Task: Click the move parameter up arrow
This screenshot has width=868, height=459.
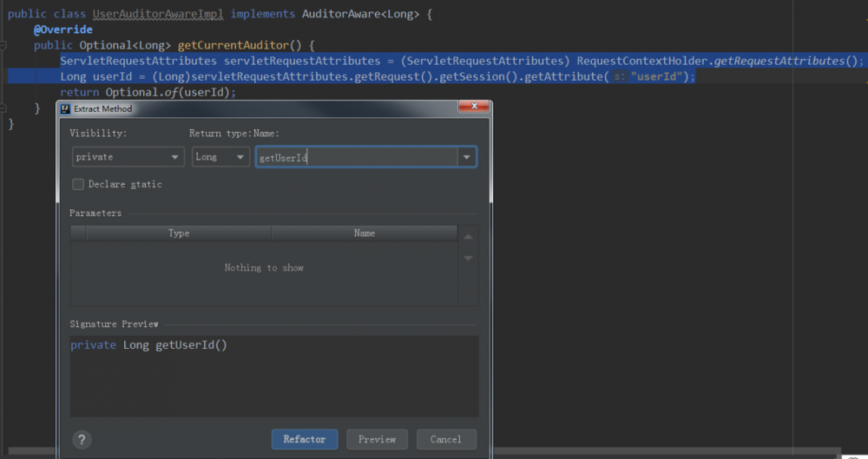Action: point(468,237)
